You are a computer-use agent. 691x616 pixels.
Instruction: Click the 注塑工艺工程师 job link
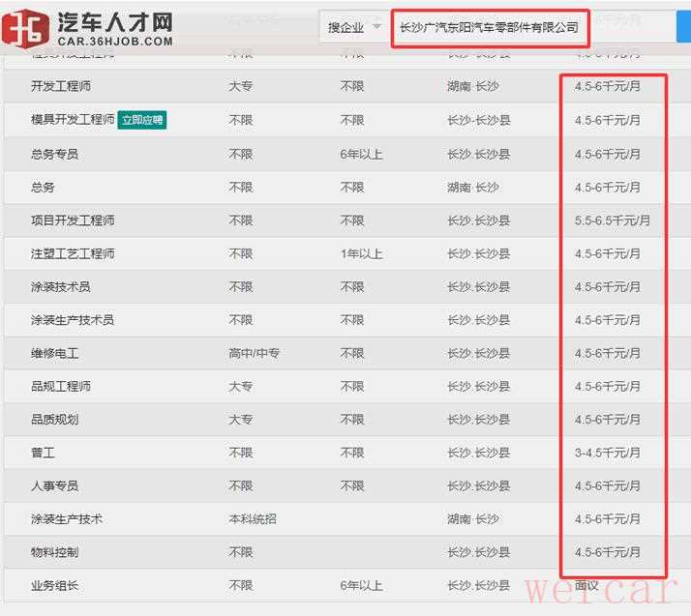coord(73,254)
